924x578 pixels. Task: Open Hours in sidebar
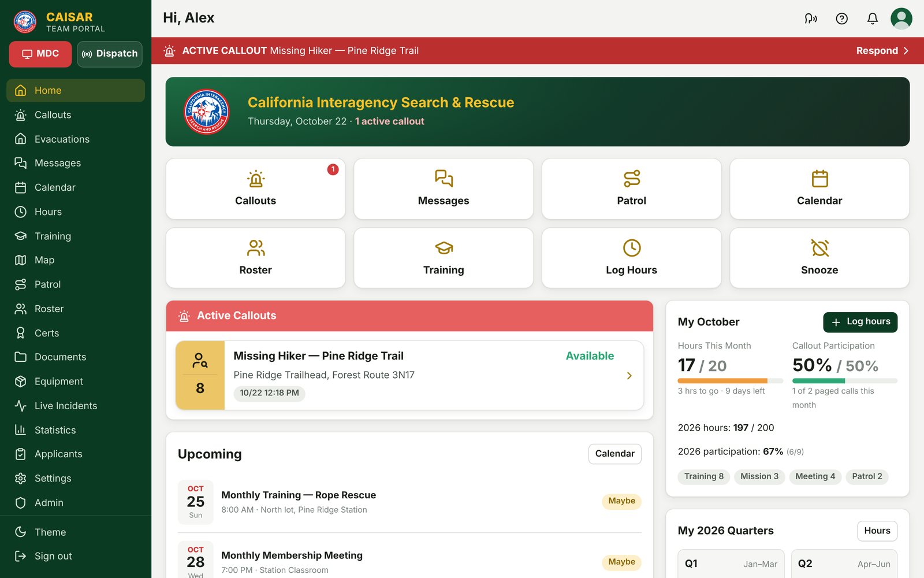pyautogui.click(x=76, y=212)
